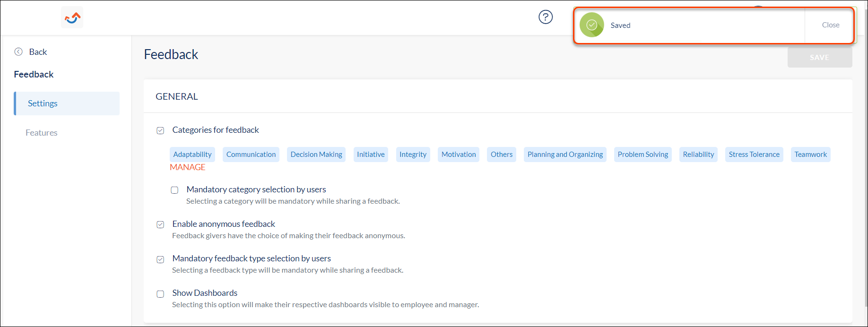Viewport: 868px width, 327px height.
Task: Enable the Show Dashboards checkbox
Action: 161,294
